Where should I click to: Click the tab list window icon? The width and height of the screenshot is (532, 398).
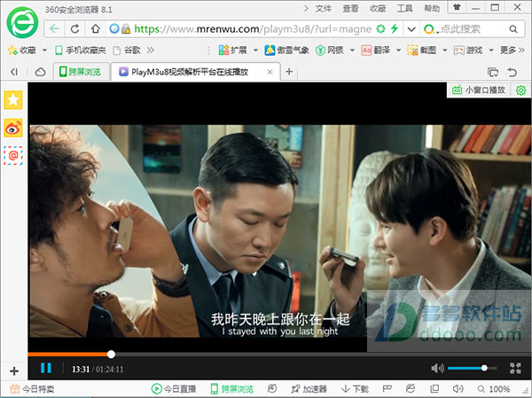[x=493, y=72]
